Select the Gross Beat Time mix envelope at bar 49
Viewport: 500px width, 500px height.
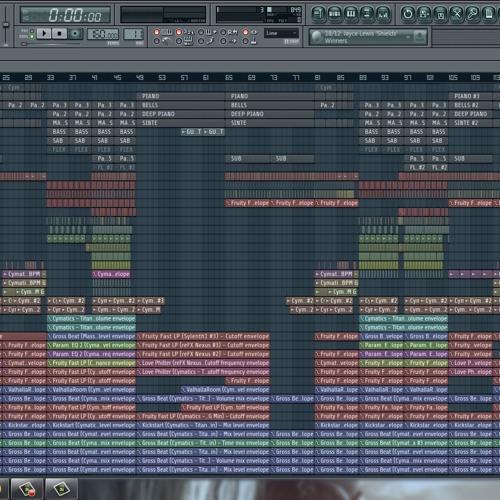coord(203,443)
